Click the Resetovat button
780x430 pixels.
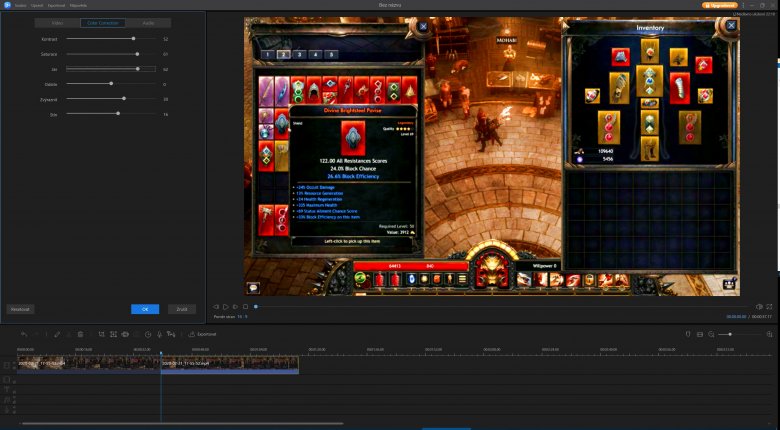[x=20, y=309]
